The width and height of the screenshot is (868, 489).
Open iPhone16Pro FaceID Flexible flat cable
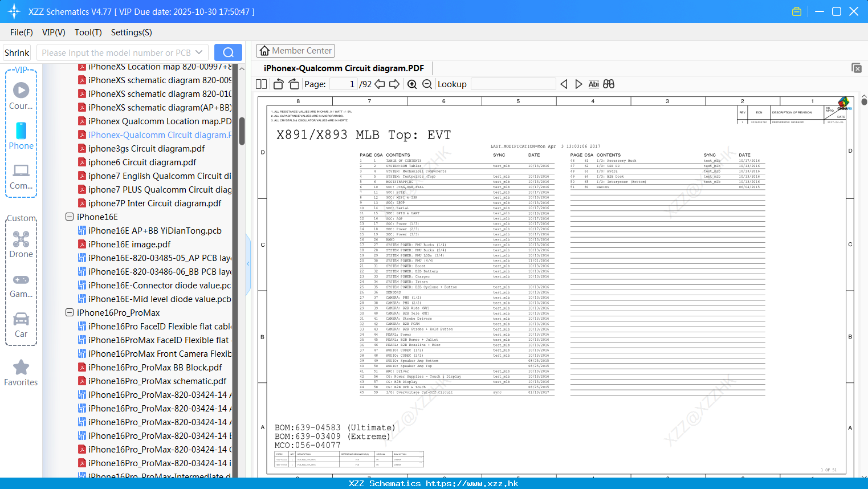(155, 327)
